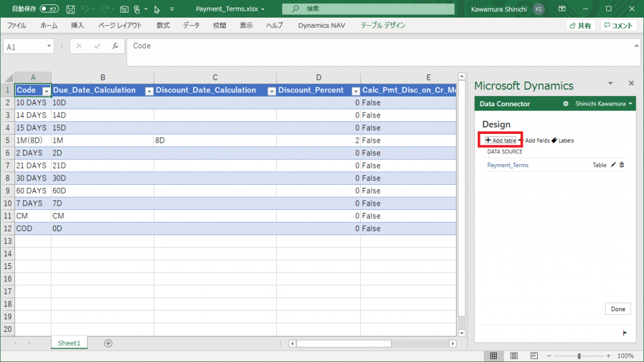Expand the formula bar chevron
644x362 pixels.
click(x=636, y=46)
